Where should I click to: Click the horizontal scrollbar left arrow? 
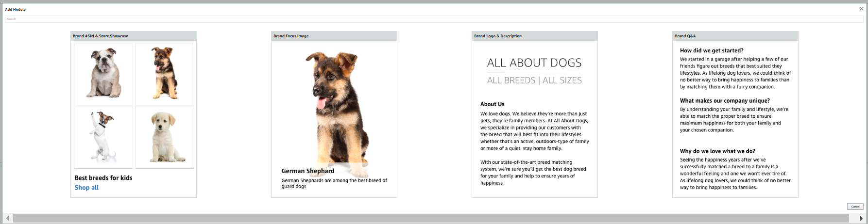click(x=7, y=218)
